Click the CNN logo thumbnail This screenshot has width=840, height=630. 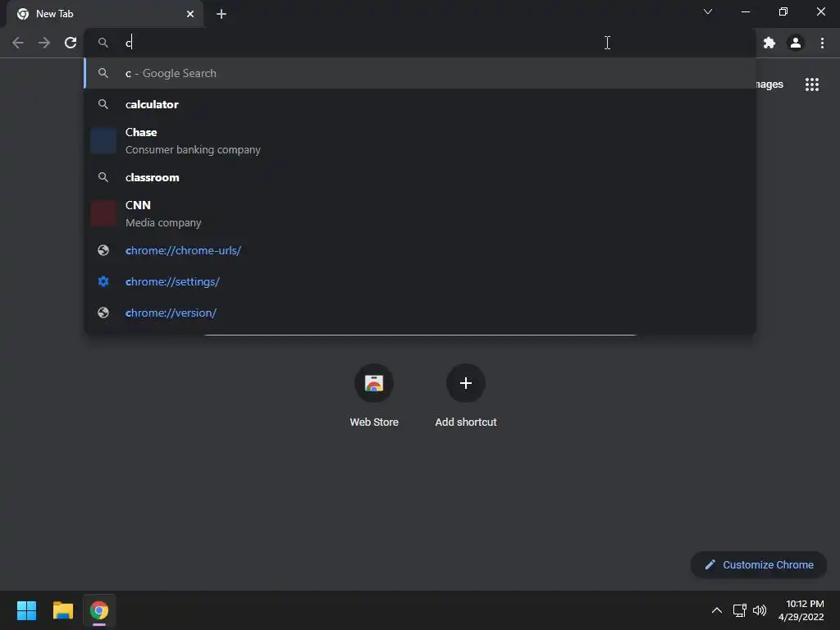[103, 214]
